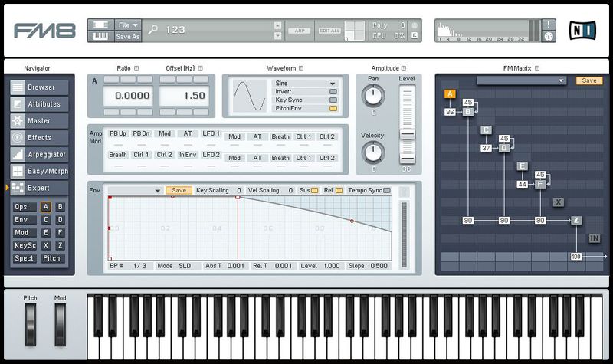This screenshot has height=364, width=613.
Task: Select operator X in the FM Matrix
Action: click(x=559, y=202)
